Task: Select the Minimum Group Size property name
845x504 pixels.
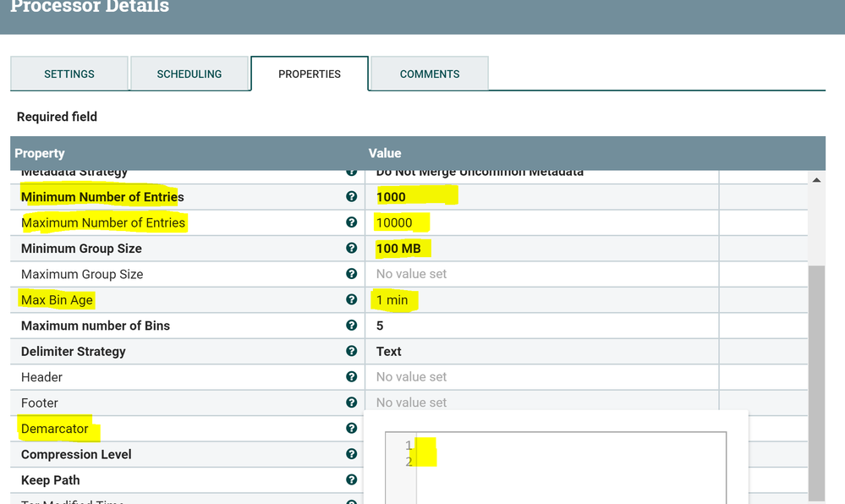Action: point(81,249)
